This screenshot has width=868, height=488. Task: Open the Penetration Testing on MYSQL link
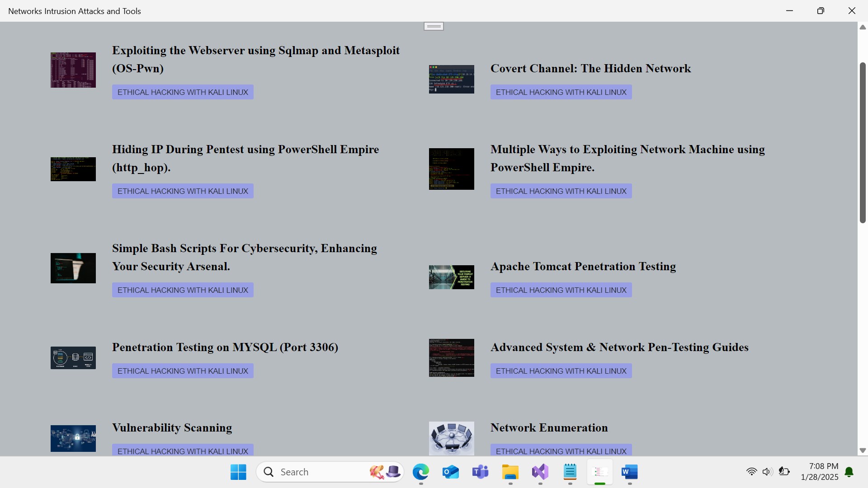(x=225, y=347)
